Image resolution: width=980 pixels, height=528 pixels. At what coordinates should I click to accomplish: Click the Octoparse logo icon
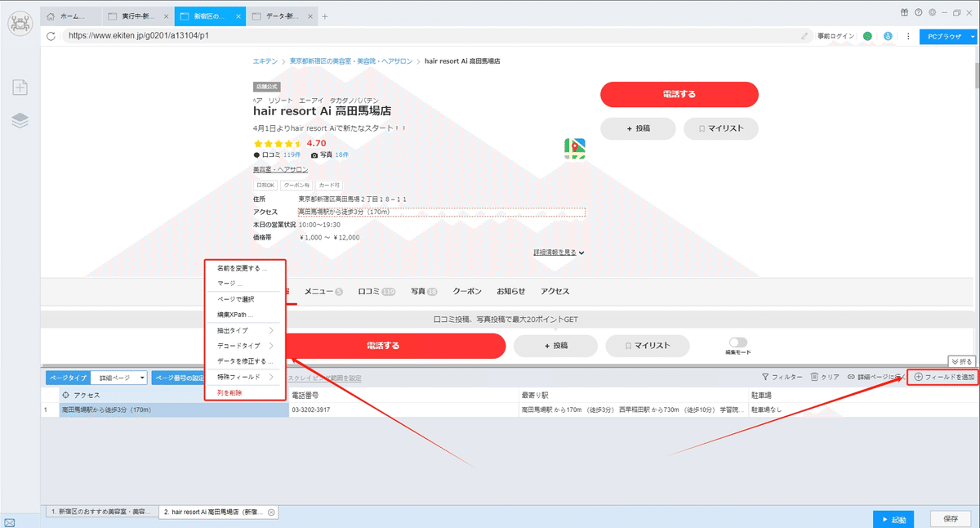tap(20, 25)
